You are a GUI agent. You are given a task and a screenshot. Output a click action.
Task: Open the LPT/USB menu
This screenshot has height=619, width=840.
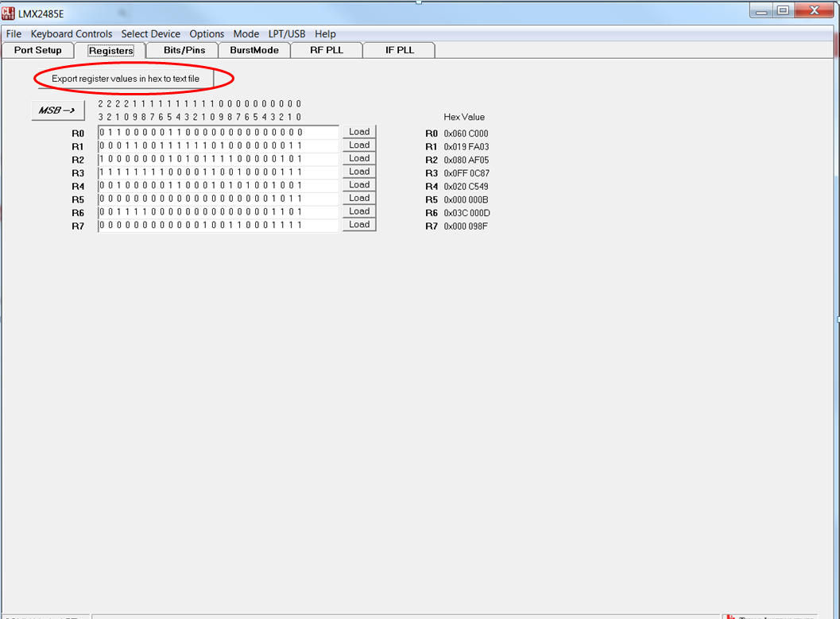(x=287, y=33)
